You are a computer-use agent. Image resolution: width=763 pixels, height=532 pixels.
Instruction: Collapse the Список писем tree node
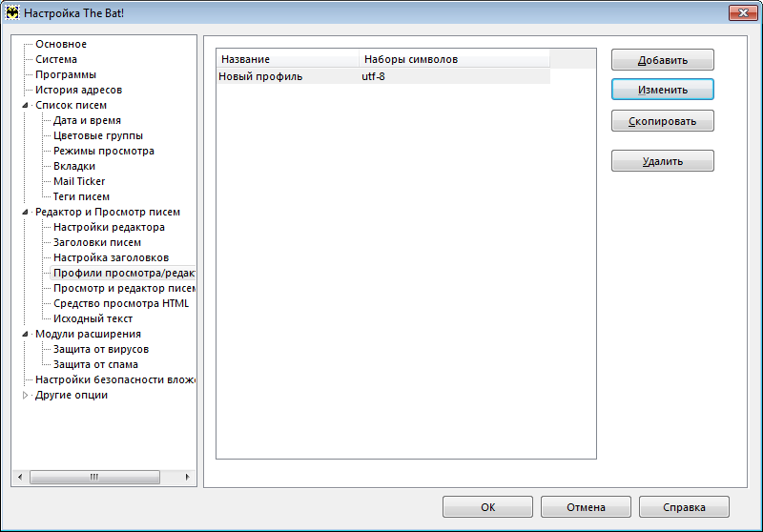pos(25,106)
